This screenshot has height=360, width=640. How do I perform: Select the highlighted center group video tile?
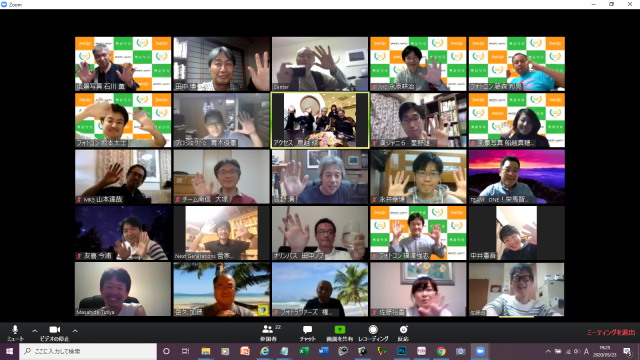point(320,120)
